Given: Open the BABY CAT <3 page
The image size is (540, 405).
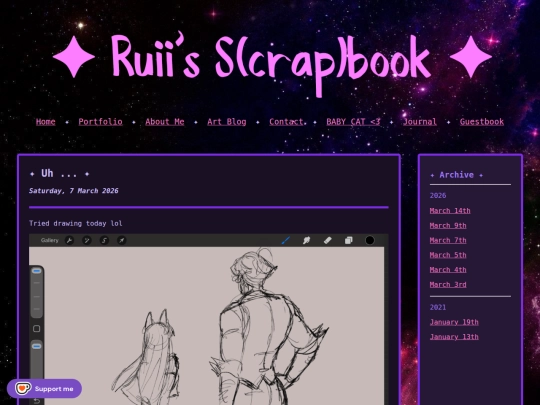Looking at the screenshot, I should click(x=353, y=122).
